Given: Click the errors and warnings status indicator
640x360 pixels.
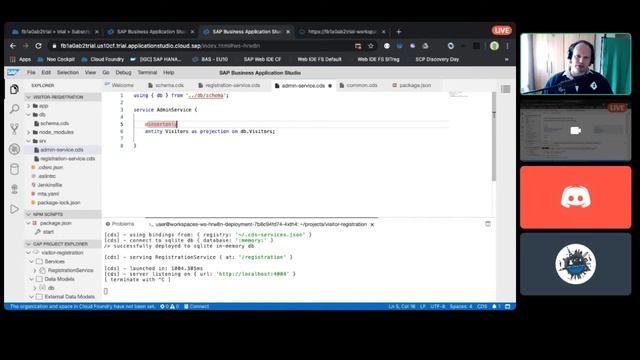Looking at the screenshot, I should [170, 307].
